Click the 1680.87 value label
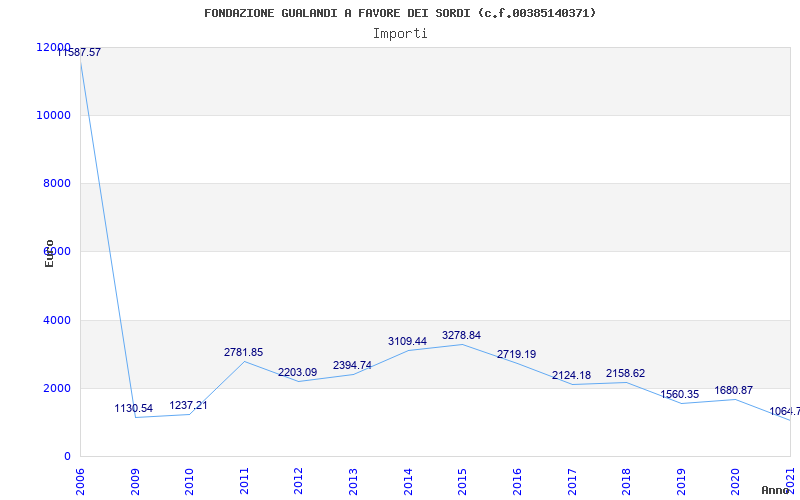The image size is (800, 500). pyautogui.click(x=733, y=390)
